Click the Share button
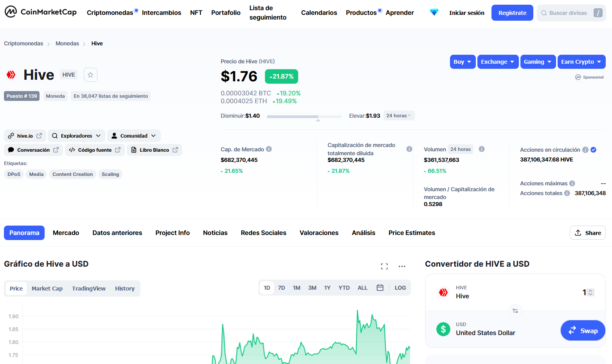 (x=588, y=233)
